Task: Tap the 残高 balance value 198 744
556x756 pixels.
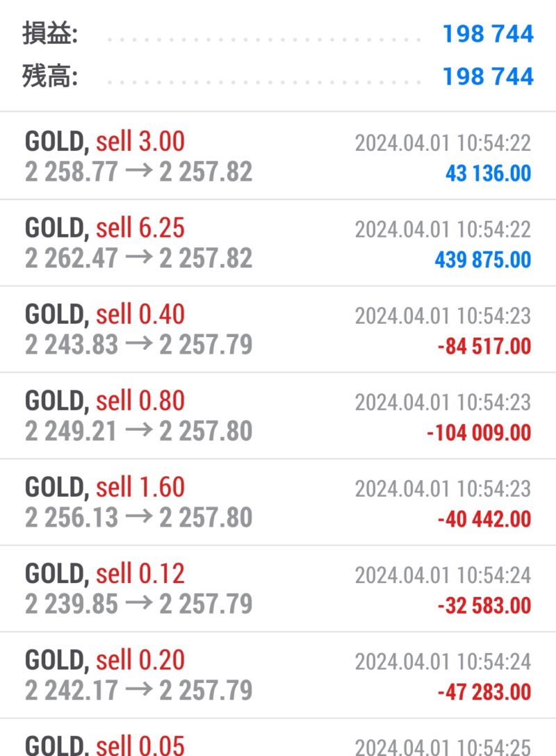Action: click(488, 76)
